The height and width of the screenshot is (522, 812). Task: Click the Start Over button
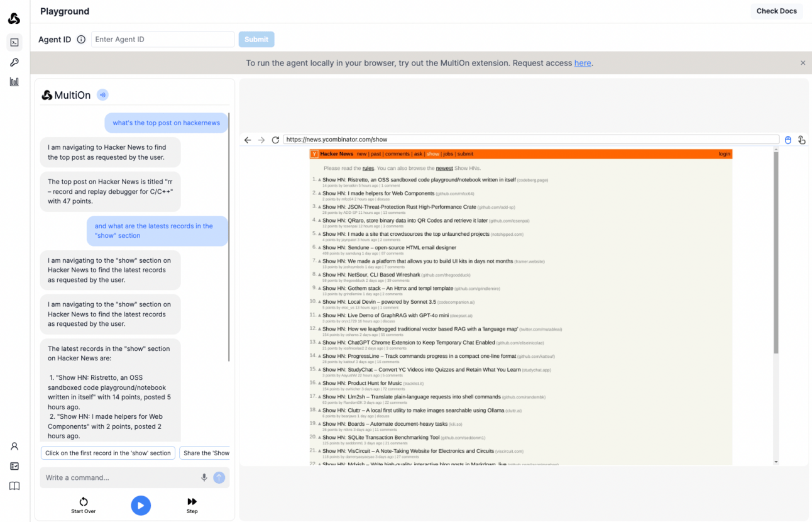[84, 505]
